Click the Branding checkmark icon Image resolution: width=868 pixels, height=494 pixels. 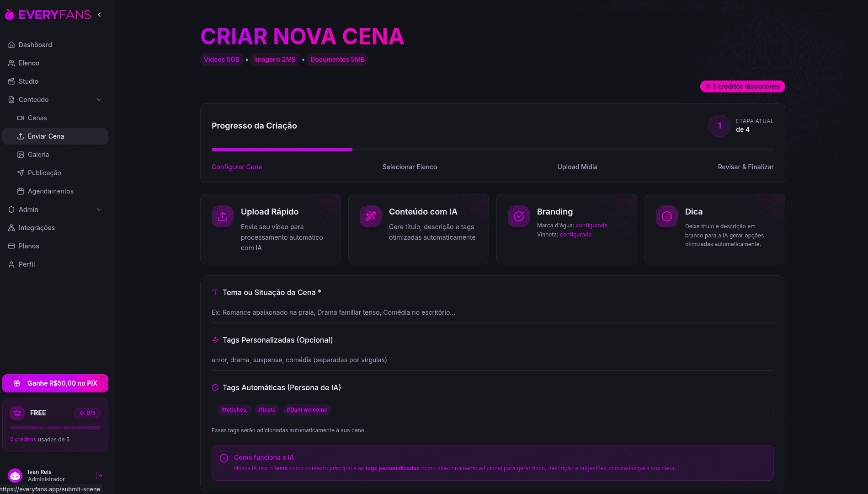coord(518,216)
